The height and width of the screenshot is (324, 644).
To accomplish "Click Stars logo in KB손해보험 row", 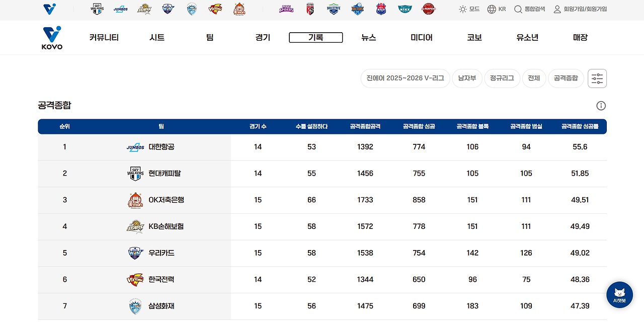I will (135, 226).
